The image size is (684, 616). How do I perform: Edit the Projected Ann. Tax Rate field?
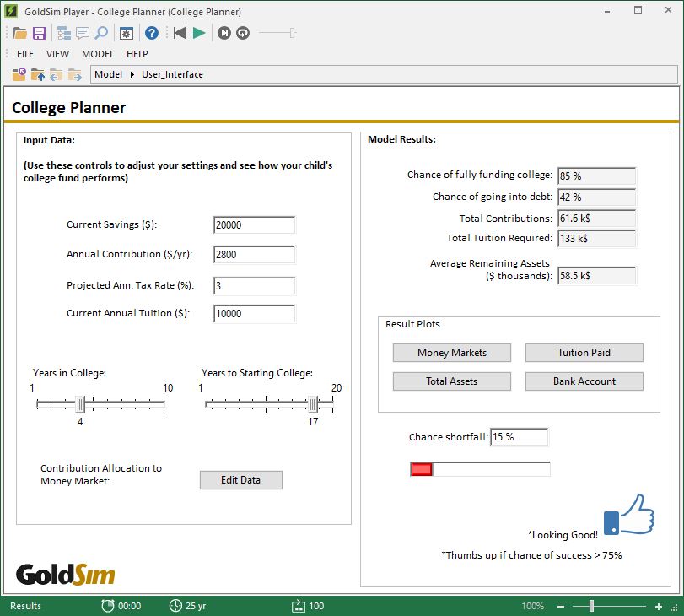(x=255, y=286)
